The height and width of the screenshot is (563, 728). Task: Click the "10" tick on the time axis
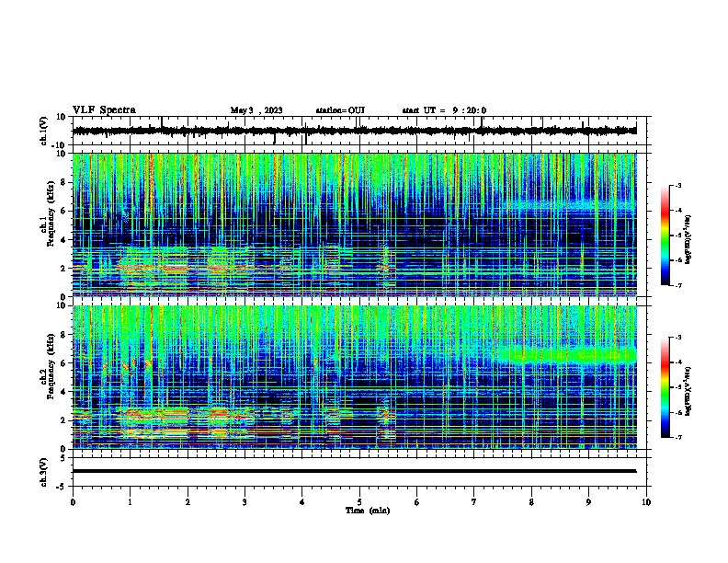pyautogui.click(x=646, y=502)
